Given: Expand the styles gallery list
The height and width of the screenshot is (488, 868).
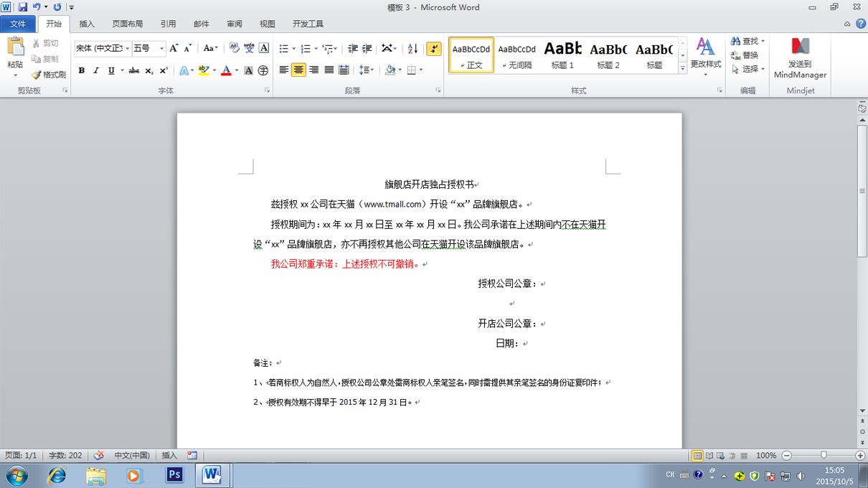Looking at the screenshot, I should [x=682, y=68].
